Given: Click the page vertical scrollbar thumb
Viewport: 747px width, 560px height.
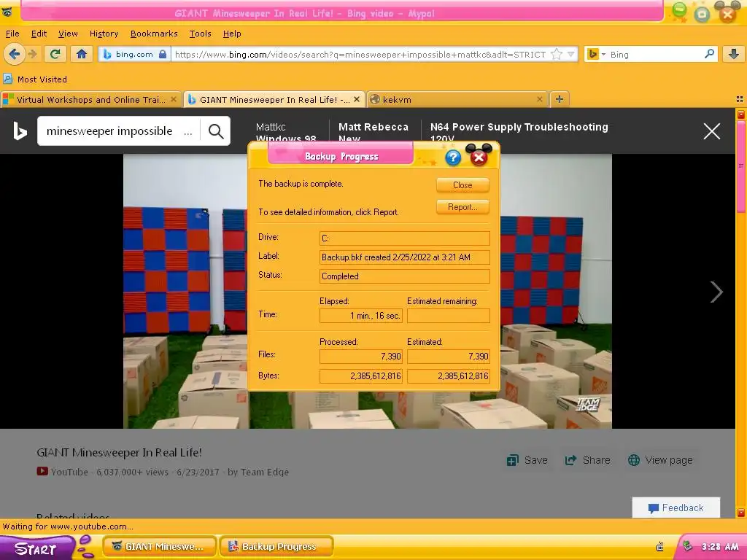Looking at the screenshot, I should (740, 166).
